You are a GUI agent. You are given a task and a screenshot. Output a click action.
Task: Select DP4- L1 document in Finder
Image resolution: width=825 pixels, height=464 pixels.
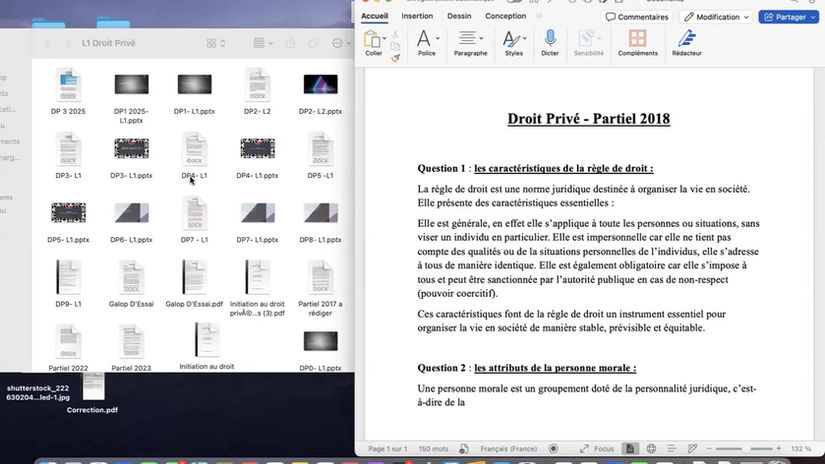(194, 156)
